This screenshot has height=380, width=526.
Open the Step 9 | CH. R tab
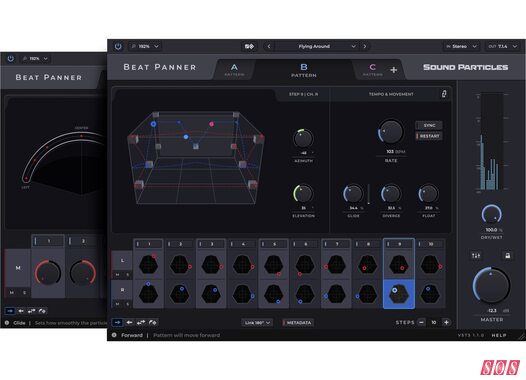click(x=304, y=94)
